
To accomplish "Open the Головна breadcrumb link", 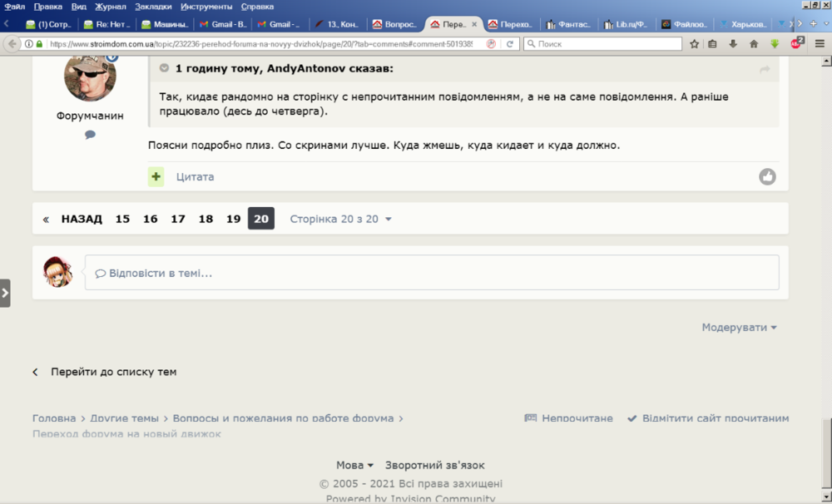I will 53,418.
